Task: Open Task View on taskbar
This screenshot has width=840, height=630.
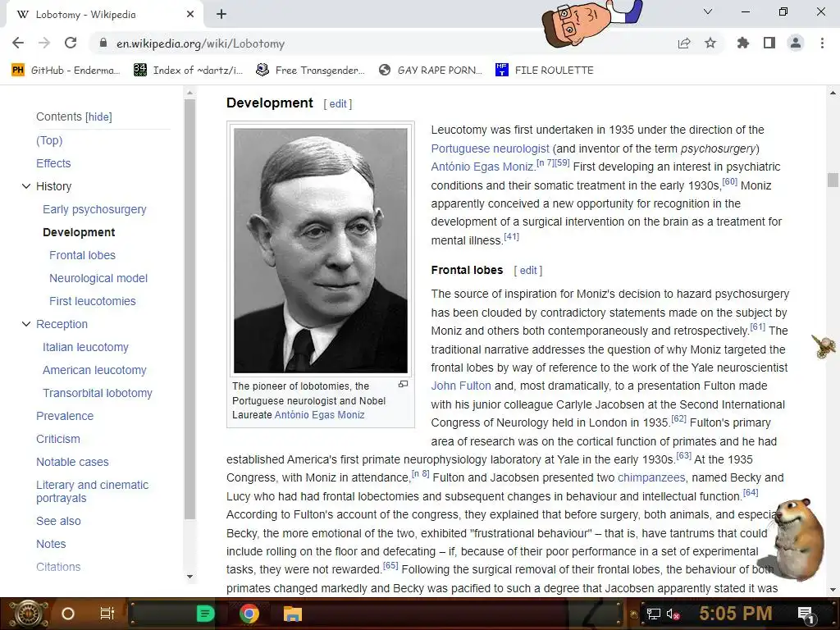Action: [x=107, y=614]
